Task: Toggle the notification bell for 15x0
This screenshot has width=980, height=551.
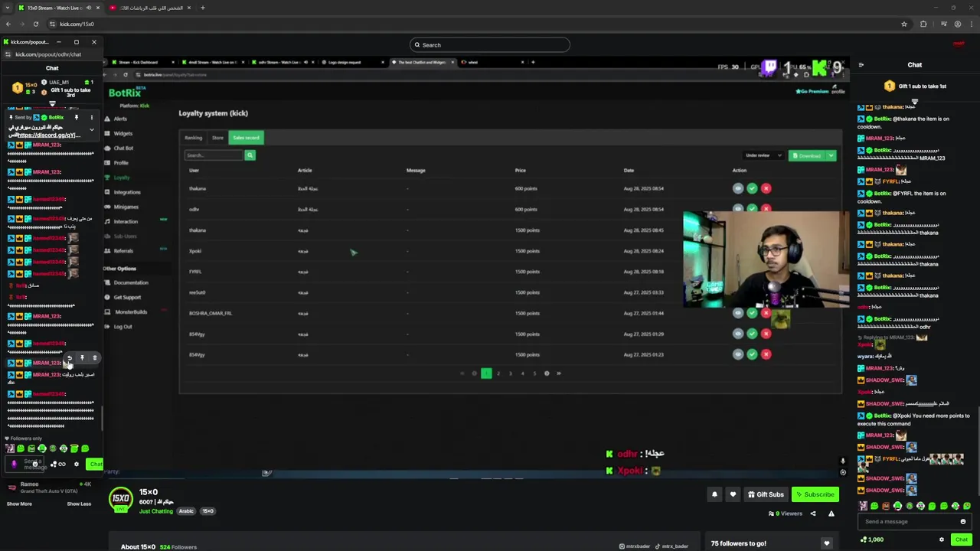Action: point(714,494)
